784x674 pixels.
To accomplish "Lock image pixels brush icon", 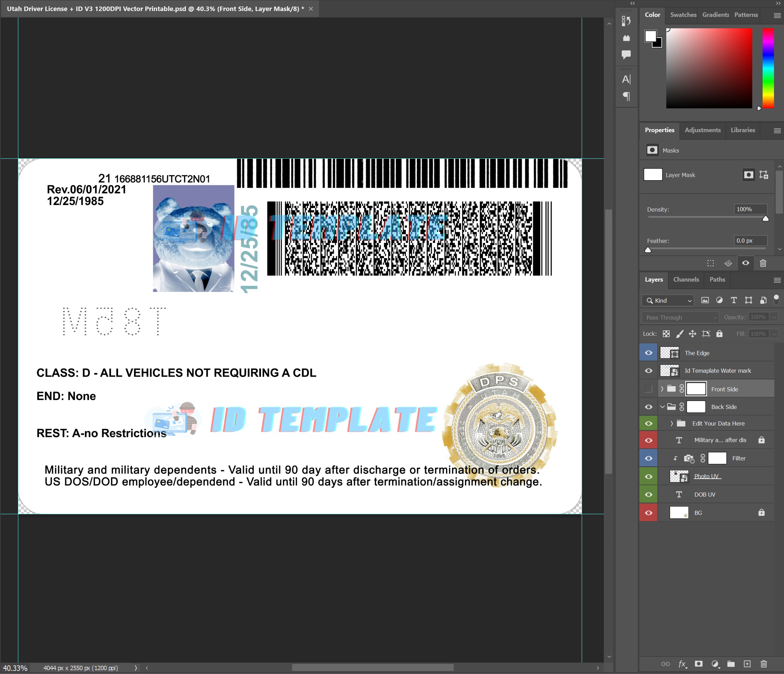I will [679, 334].
